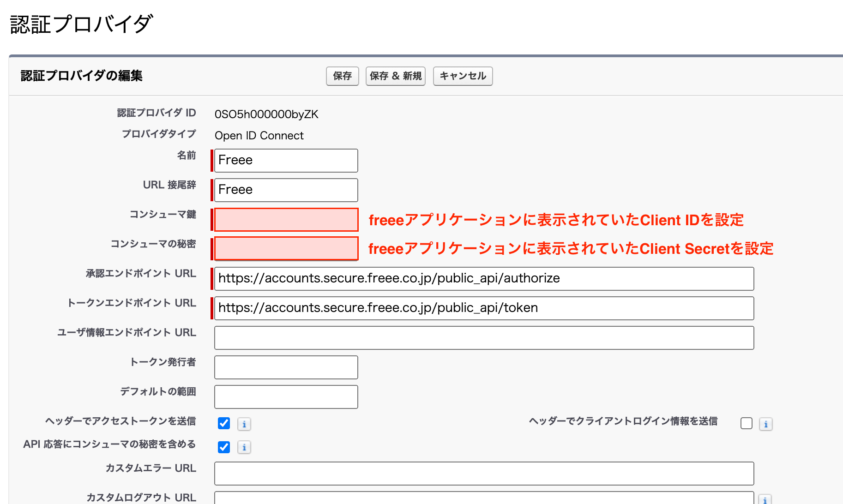Click the キャンセル button
Viewport: 843px width, 504px height.
[463, 76]
